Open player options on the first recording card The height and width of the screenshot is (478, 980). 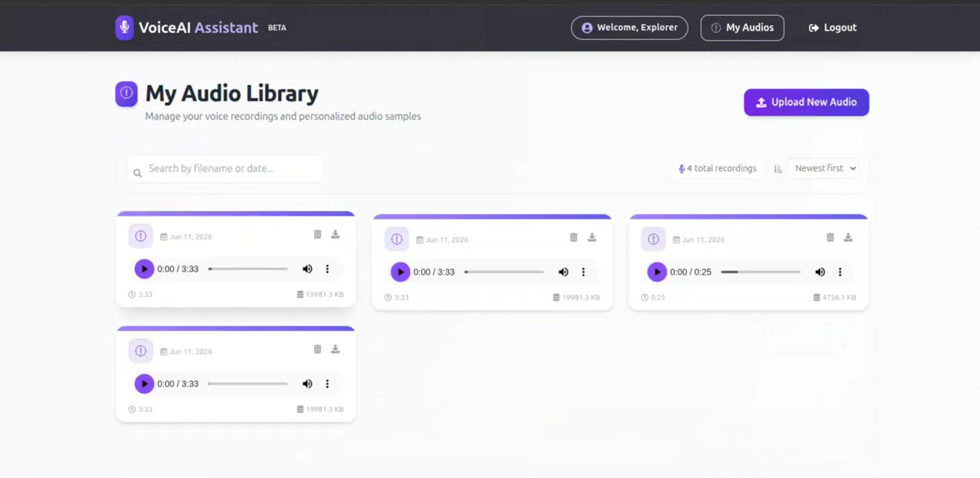tap(327, 269)
